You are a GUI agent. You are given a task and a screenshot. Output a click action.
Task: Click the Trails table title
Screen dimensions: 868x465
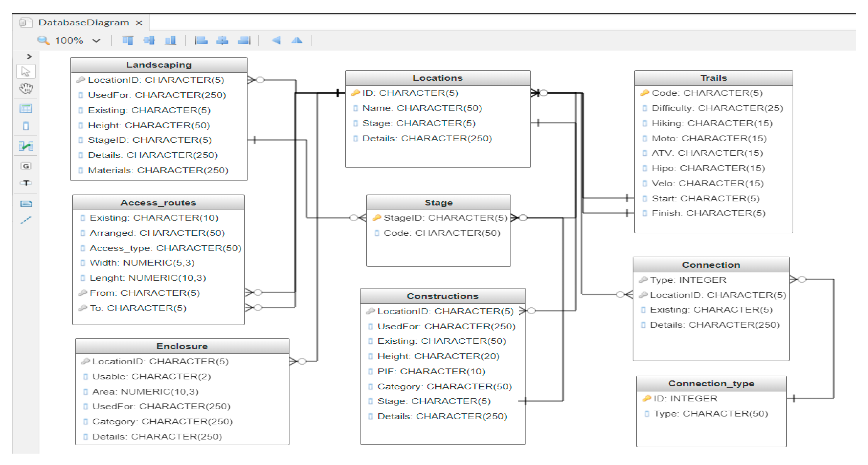[x=713, y=78]
